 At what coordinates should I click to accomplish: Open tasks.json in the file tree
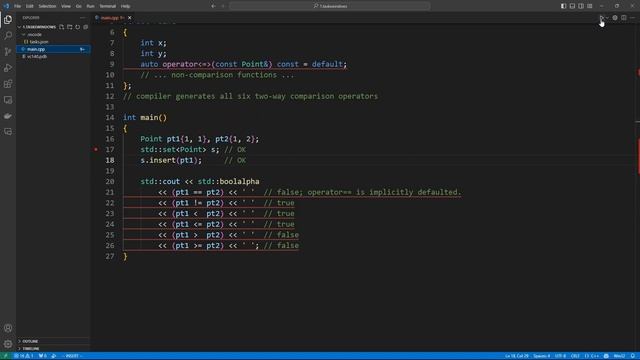38,42
